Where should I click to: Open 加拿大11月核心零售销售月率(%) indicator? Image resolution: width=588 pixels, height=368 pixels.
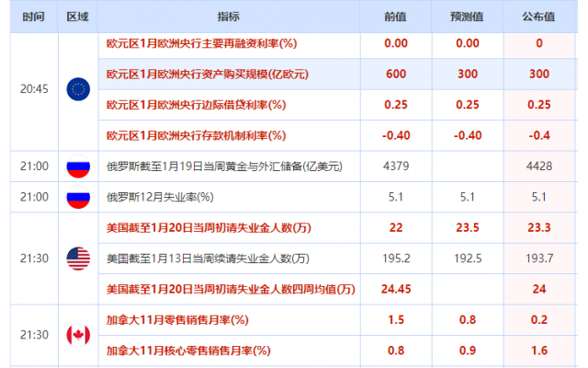click(188, 351)
